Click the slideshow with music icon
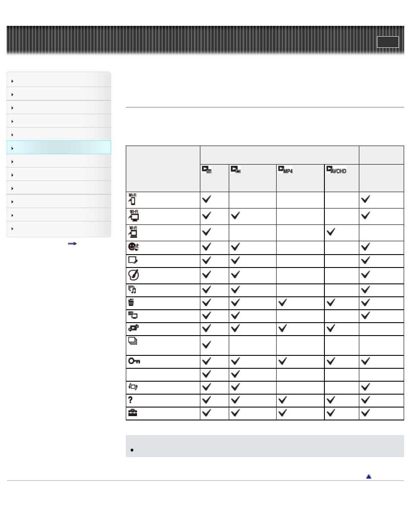Viewport: 411px width, 532px height. pos(132,289)
